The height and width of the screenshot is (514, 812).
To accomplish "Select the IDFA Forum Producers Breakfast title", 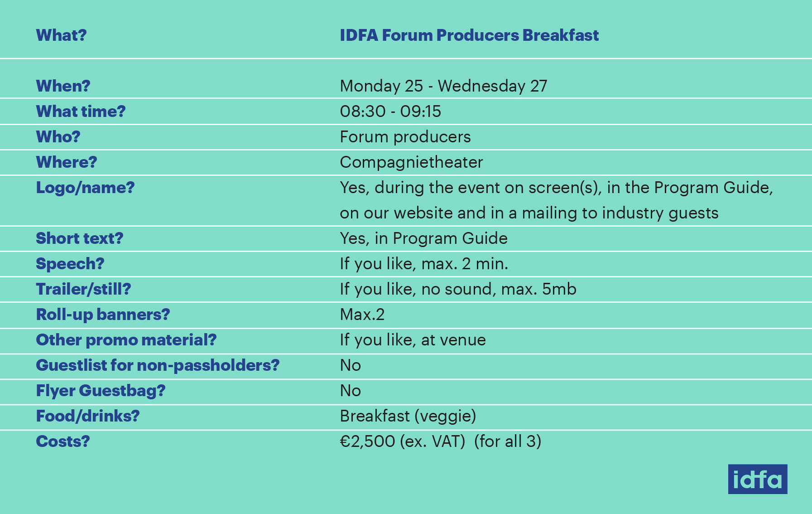I will click(469, 35).
